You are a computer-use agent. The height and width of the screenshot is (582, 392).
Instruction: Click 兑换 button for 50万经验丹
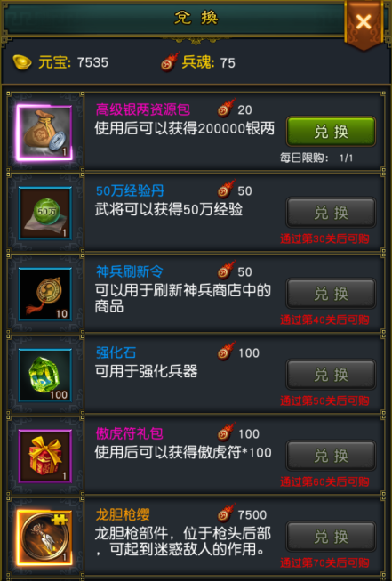331,213
